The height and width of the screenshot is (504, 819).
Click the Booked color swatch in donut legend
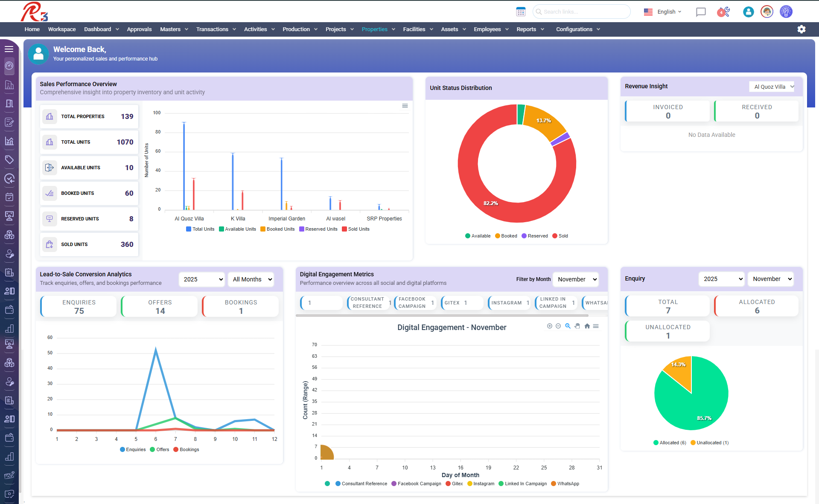(497, 236)
